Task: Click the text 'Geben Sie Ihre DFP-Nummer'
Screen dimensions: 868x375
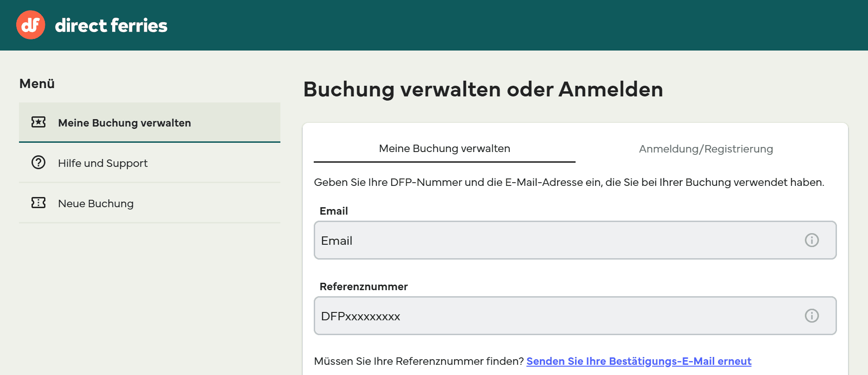Action: point(388,182)
